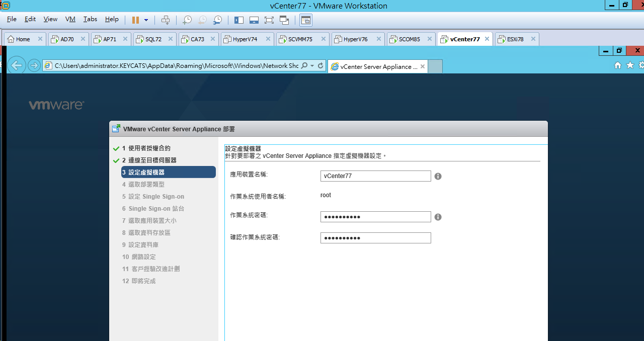Pause the virtual machine from the toolbar
This screenshot has height=341, width=644.
135,20
